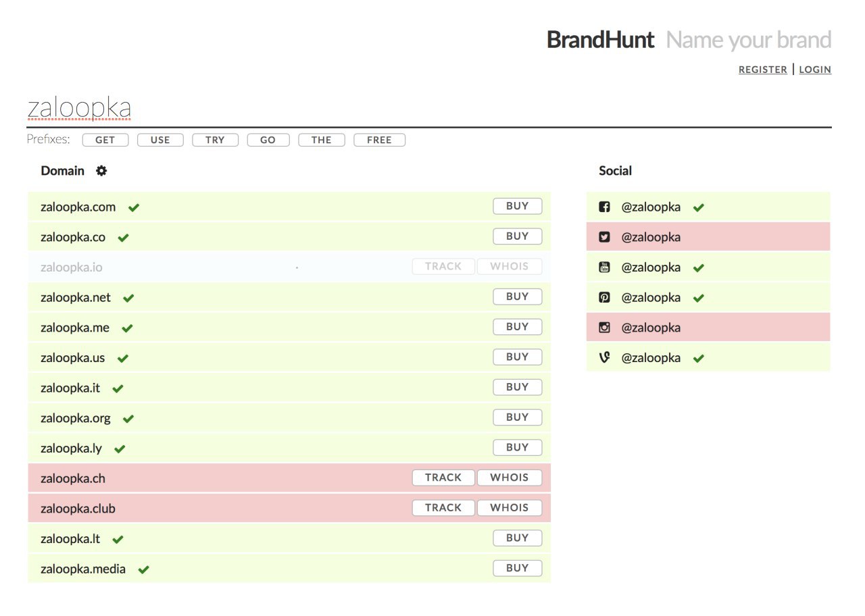Click the Twitter icon for @zaloopka
The height and width of the screenshot is (616, 865).
tap(605, 237)
